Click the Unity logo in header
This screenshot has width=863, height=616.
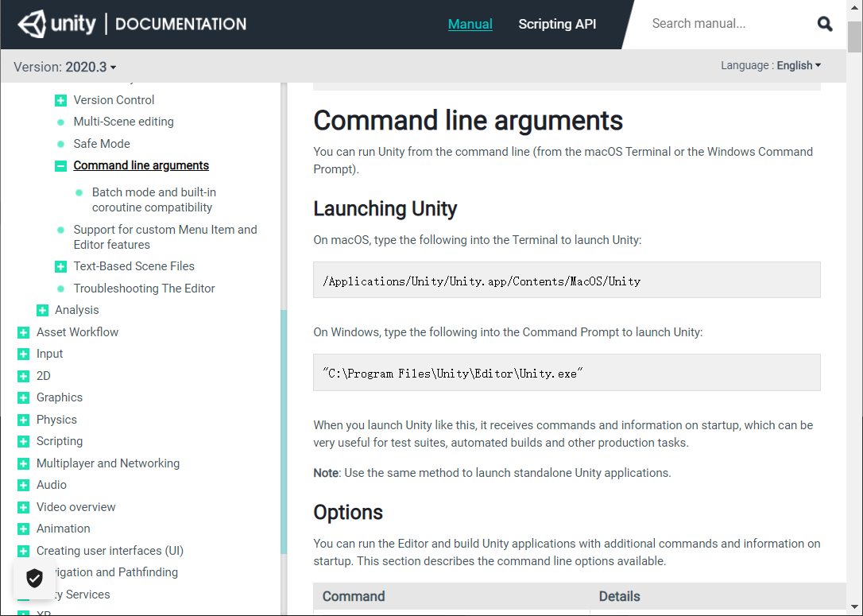tap(56, 24)
